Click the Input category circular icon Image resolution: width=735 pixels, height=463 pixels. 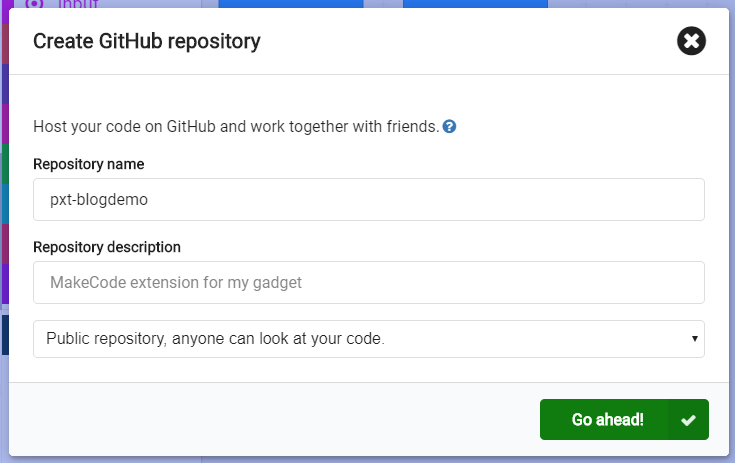(34, 4)
